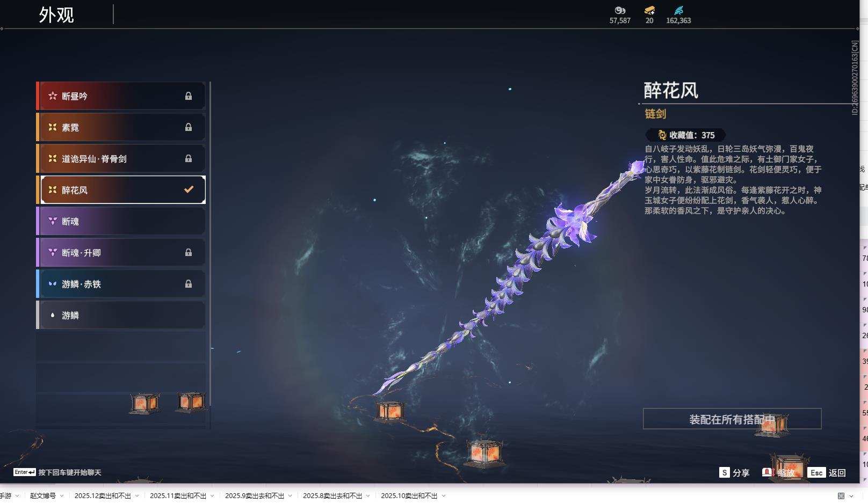The image size is (868, 504).
Task: Select the 醉花风 skin entry
Action: (x=121, y=189)
